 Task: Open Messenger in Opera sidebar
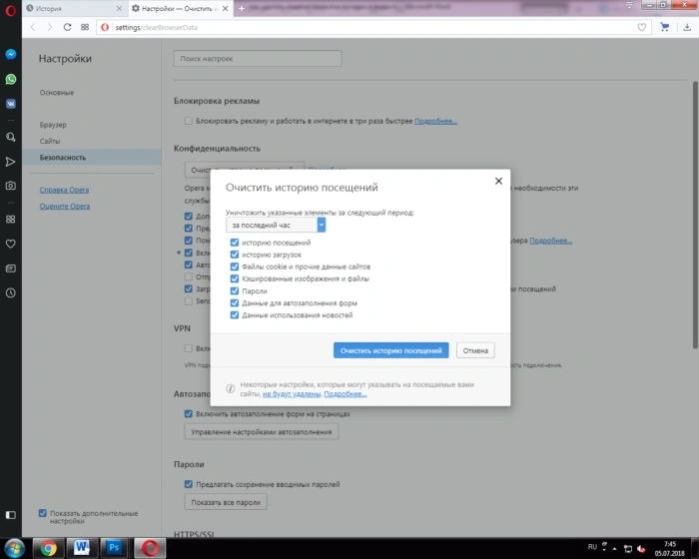11,54
